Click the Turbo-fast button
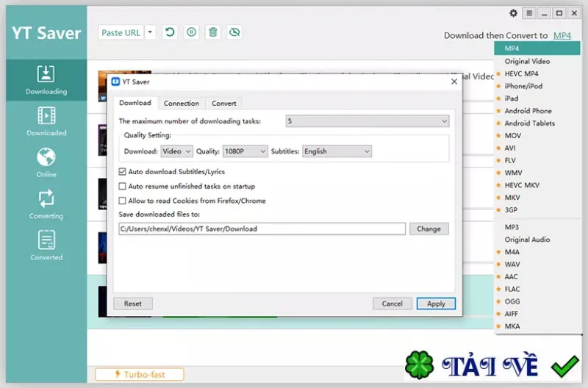 140,374
